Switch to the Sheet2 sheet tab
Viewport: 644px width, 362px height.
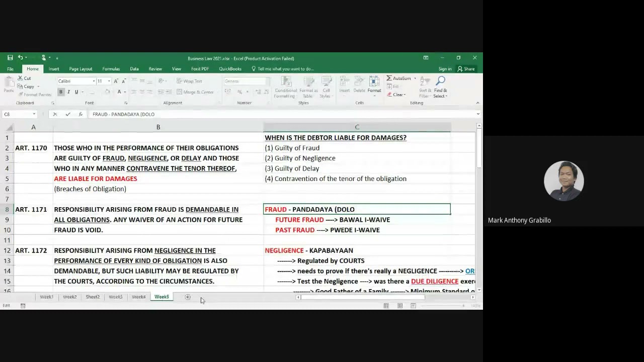pos(93,297)
